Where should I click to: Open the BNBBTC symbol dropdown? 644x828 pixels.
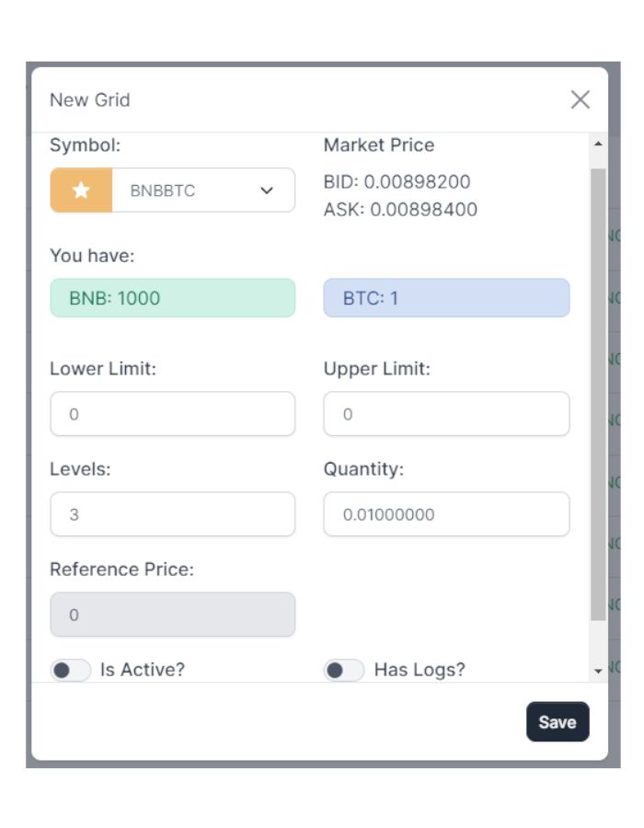pyautogui.click(x=202, y=190)
